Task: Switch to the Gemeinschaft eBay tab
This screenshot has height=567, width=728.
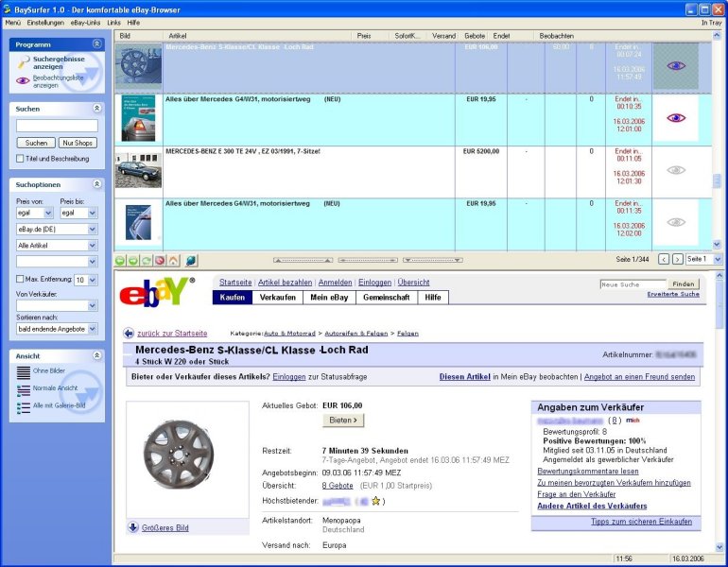Action: (x=387, y=298)
